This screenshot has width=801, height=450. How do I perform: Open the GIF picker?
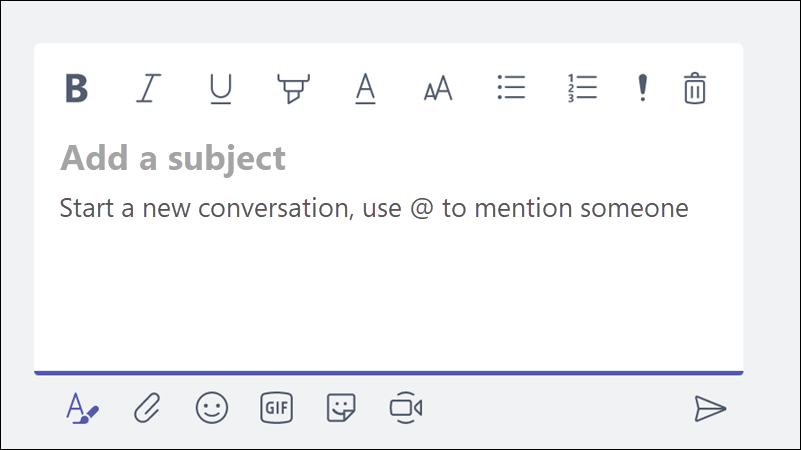click(x=276, y=408)
